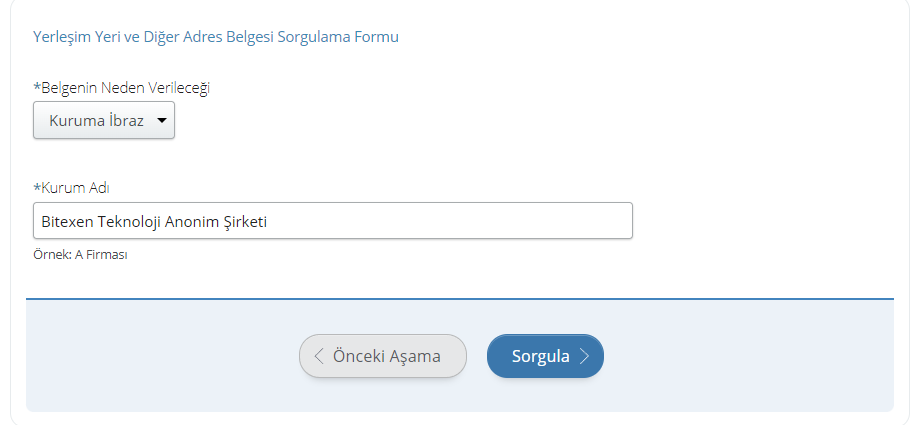Click the blue divider line above the buttons
The width and height of the screenshot is (916, 425).
[x=459, y=298]
